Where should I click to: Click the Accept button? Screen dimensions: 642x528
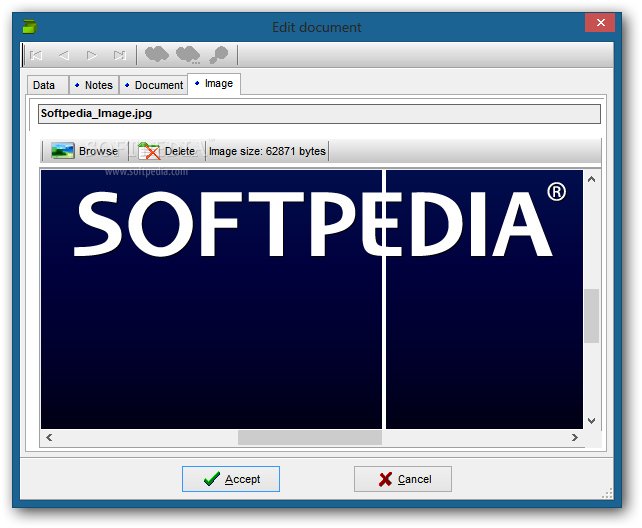click(x=231, y=479)
